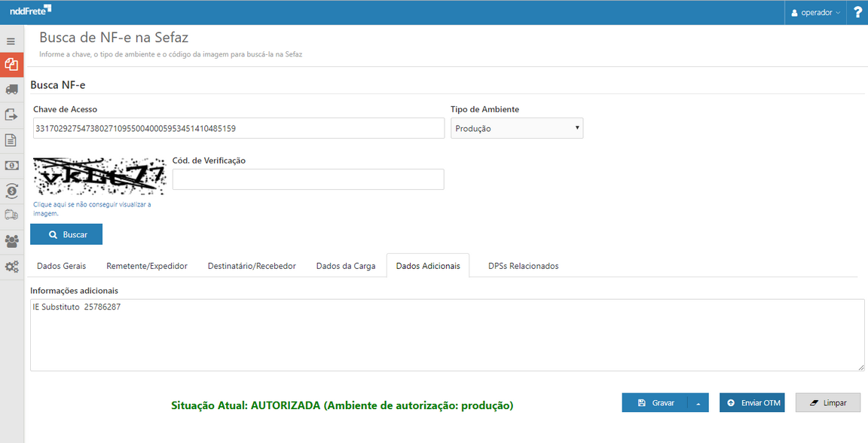This screenshot has width=868, height=443.
Task: Select the delivery truck icon near sidebar bottom
Action: click(x=11, y=215)
